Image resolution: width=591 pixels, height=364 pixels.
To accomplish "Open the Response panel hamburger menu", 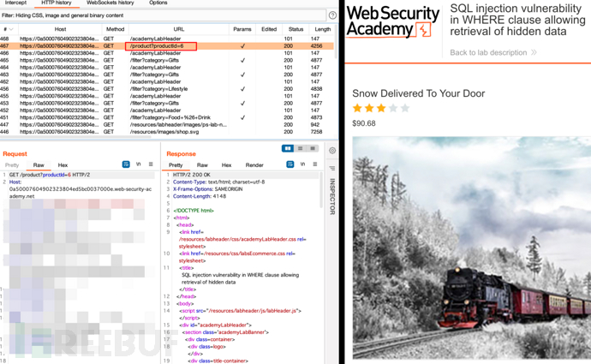I will (315, 164).
